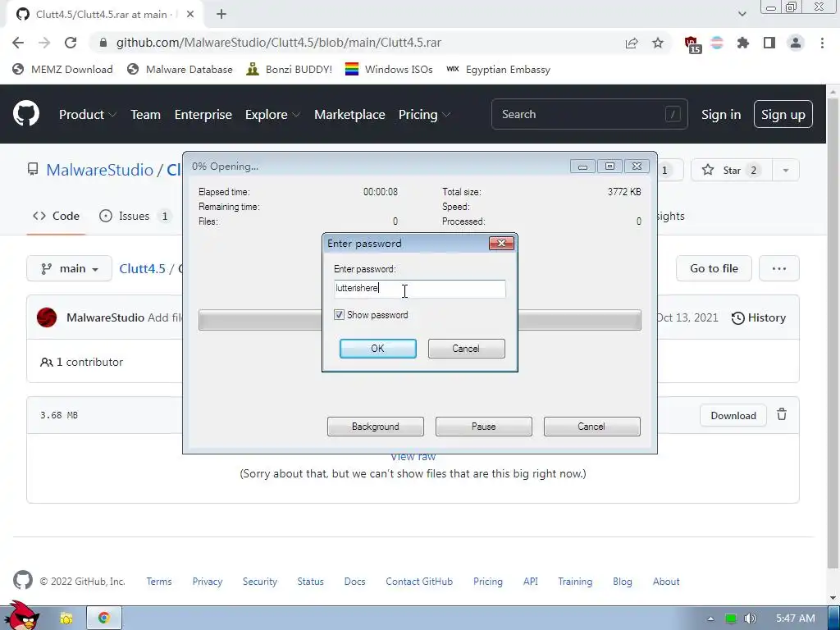Click the trash delete file icon
This screenshot has height=630, width=840.
coord(782,414)
